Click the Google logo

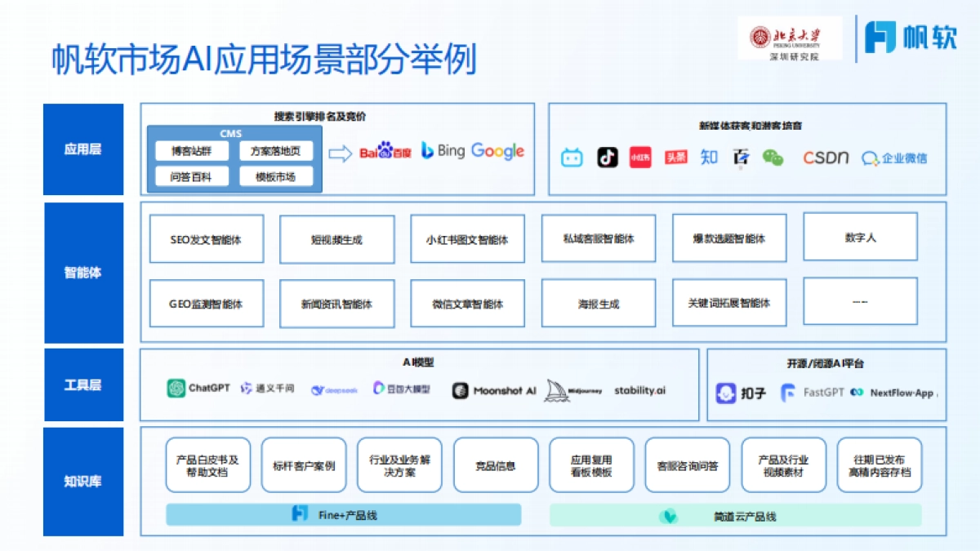point(497,151)
